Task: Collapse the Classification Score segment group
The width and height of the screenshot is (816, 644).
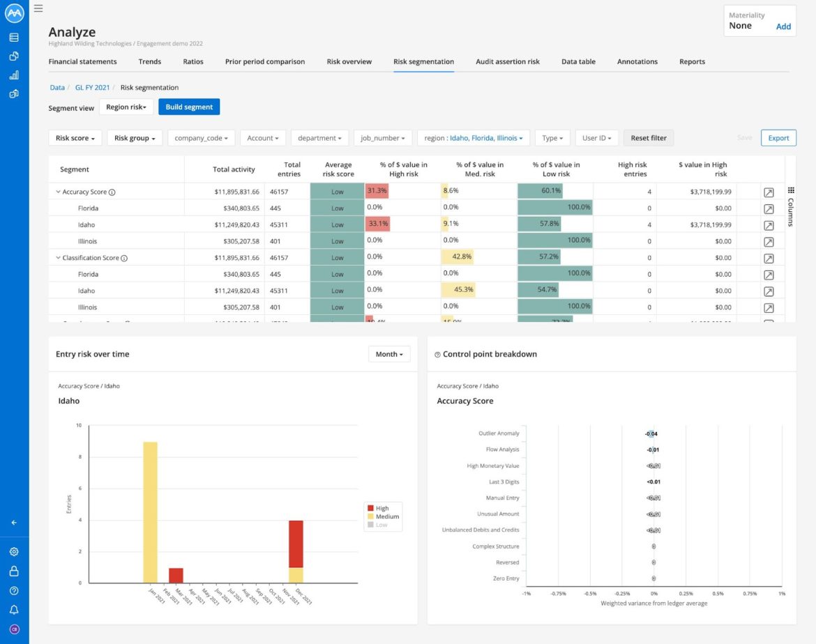Action: coord(59,258)
